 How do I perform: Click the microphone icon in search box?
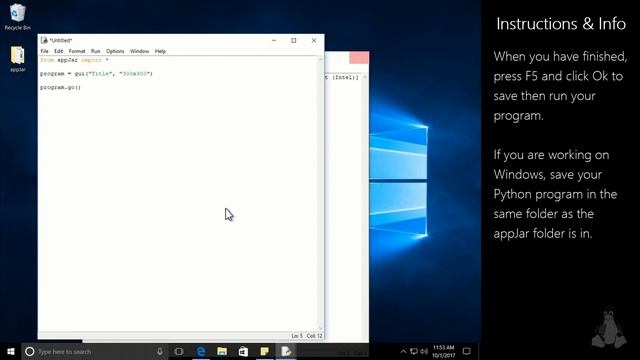(160, 351)
